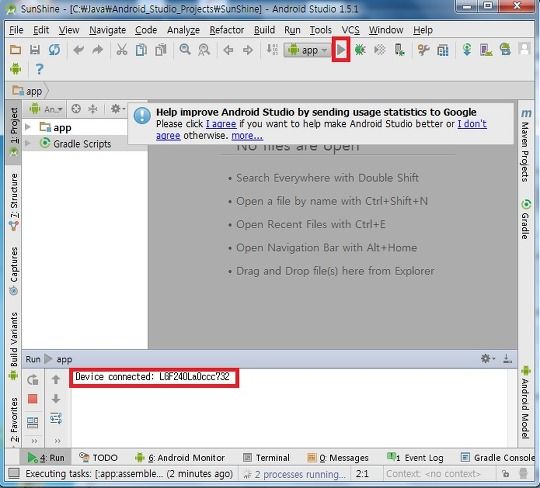The height and width of the screenshot is (488, 540).
Task: Click the Back navigation arrow
Action: point(228,50)
